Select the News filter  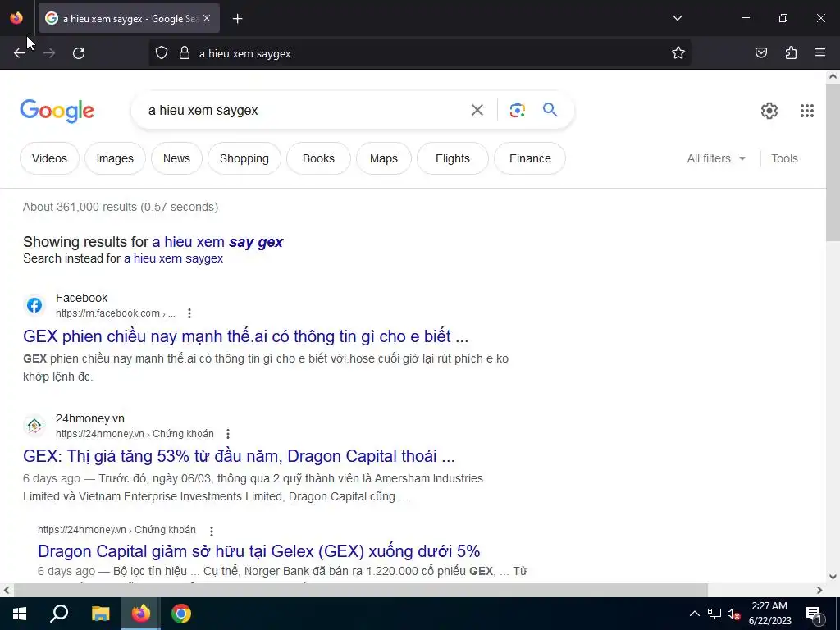176,158
